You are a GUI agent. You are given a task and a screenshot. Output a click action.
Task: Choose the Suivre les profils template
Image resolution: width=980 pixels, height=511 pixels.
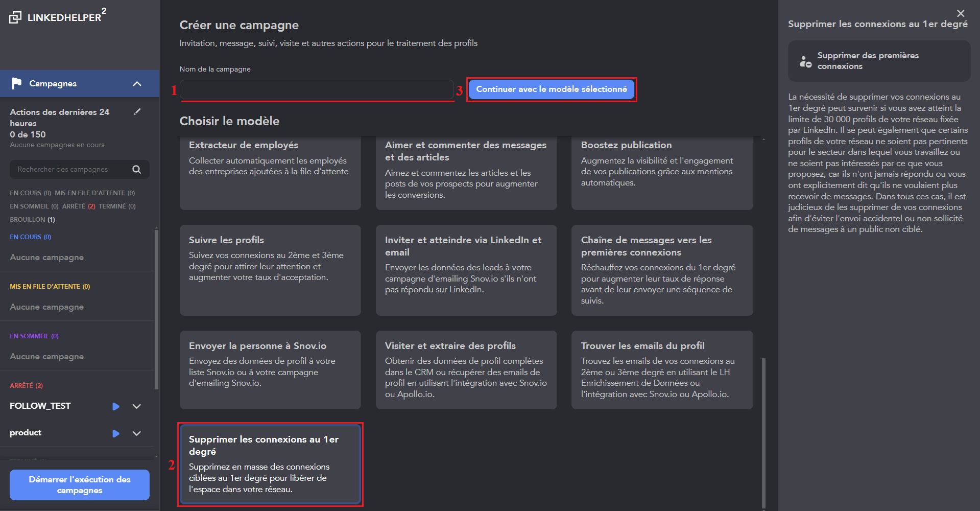tap(270, 270)
